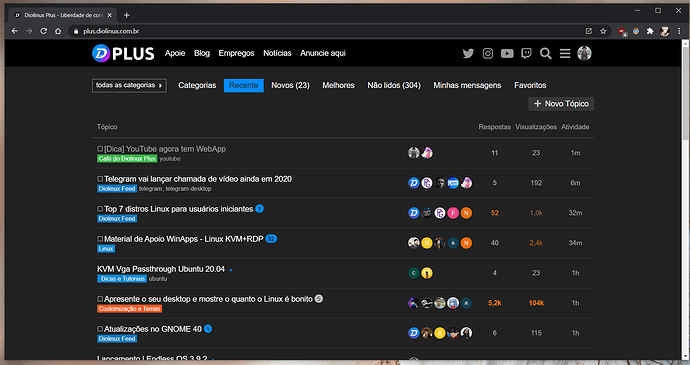Viewport: 690px width, 365px height.
Task: Click the open-in-app icon in address bar
Action: [589, 31]
